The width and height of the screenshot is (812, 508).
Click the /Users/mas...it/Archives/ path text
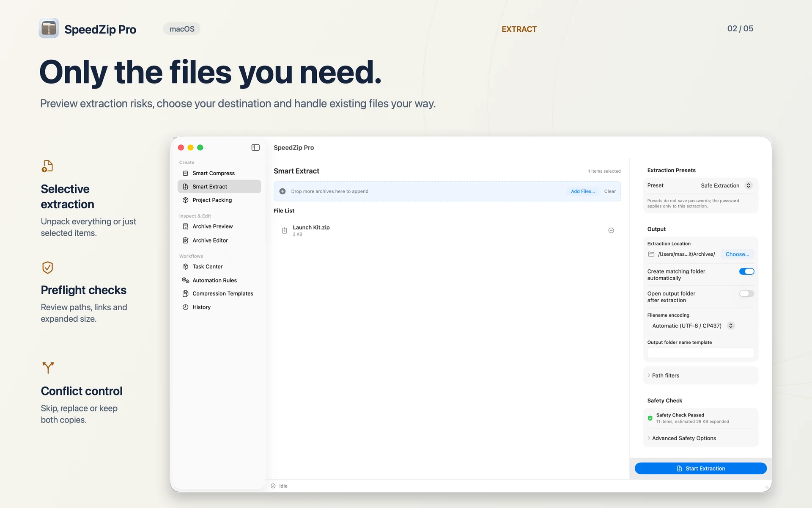tap(686, 254)
